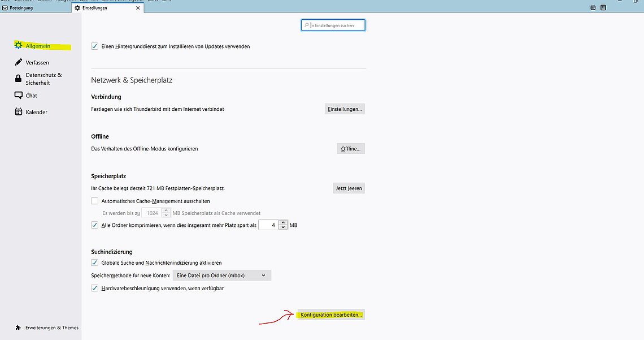Click the Allgemein gear icon in sidebar

click(x=18, y=46)
